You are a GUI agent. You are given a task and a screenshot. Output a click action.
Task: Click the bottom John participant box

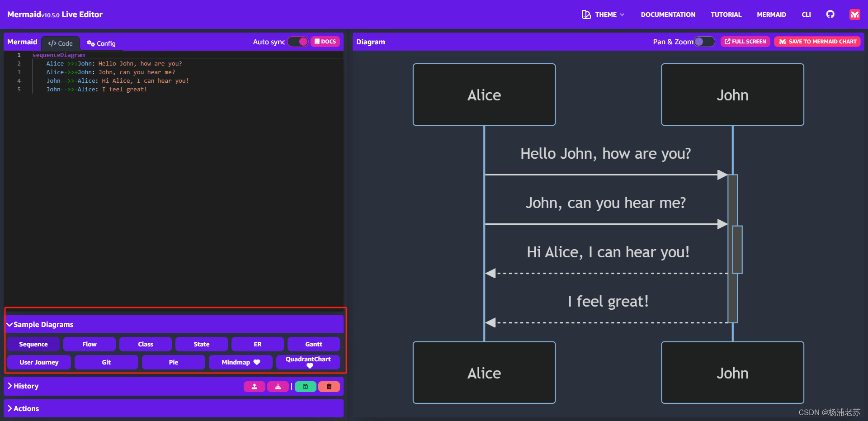[x=732, y=373]
